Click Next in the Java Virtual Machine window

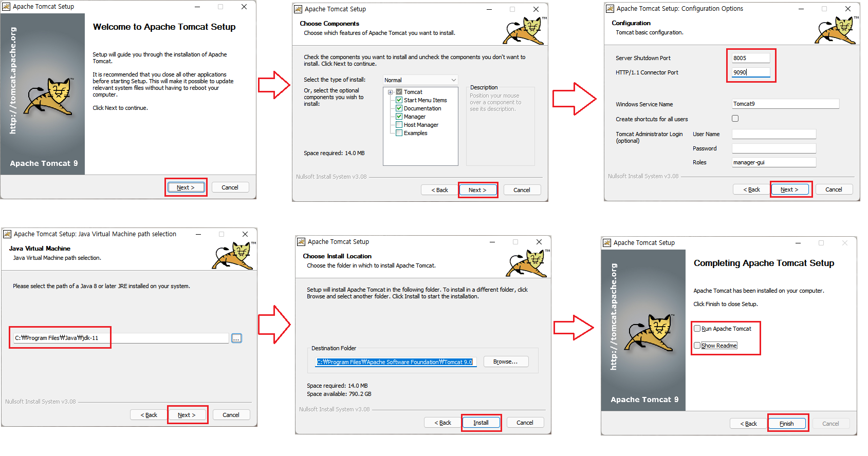coord(187,415)
